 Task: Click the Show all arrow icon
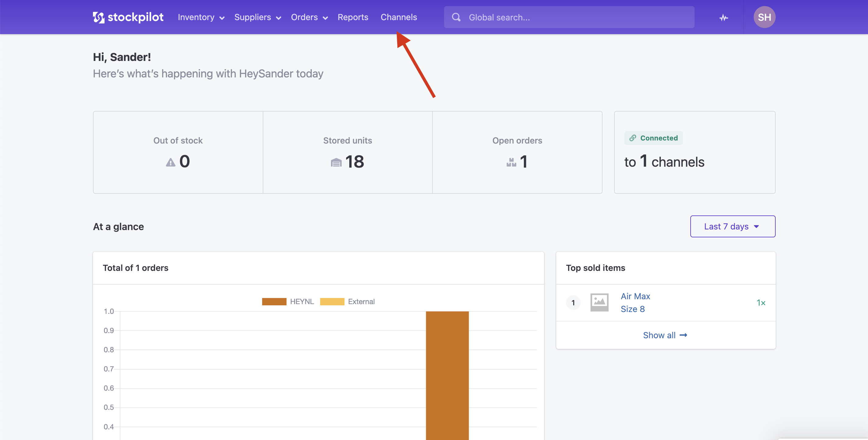[683, 335]
